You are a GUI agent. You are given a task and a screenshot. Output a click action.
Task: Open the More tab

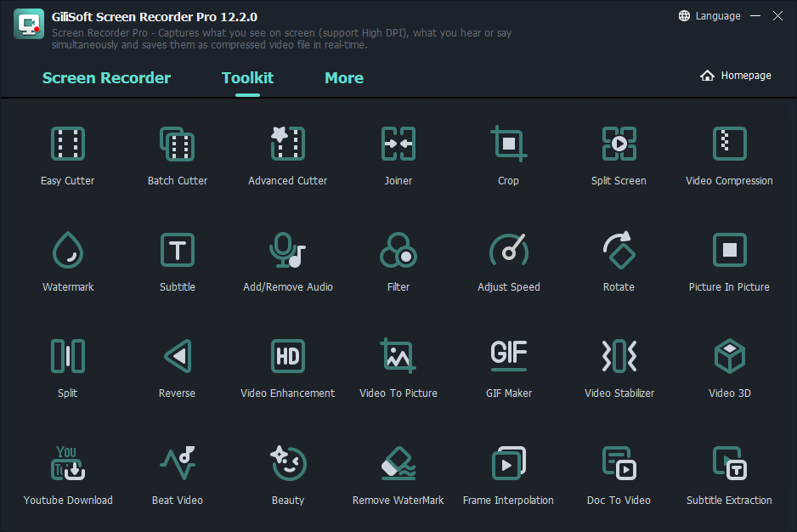pos(343,77)
